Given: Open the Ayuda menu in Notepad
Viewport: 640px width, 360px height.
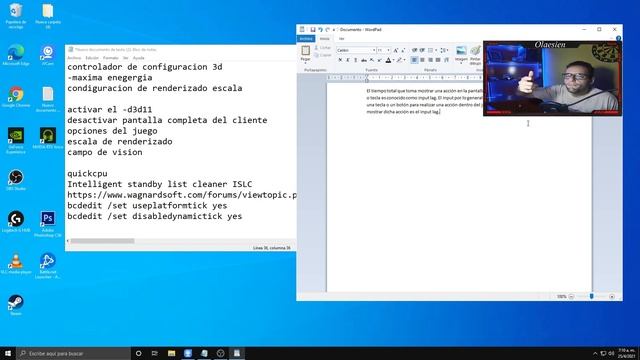Looking at the screenshot, I should tap(139, 58).
